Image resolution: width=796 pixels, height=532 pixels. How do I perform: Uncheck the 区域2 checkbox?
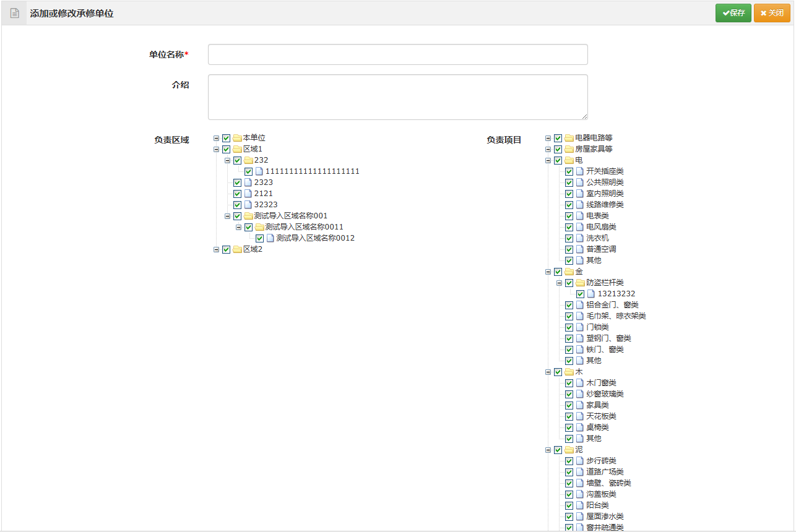226,249
